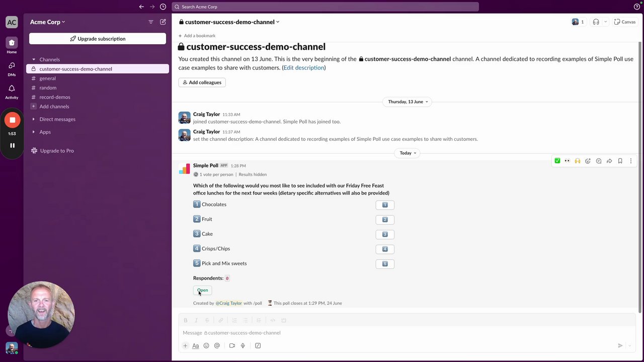644x362 pixels.
Task: Click the poll's Open button
Action: (202, 290)
